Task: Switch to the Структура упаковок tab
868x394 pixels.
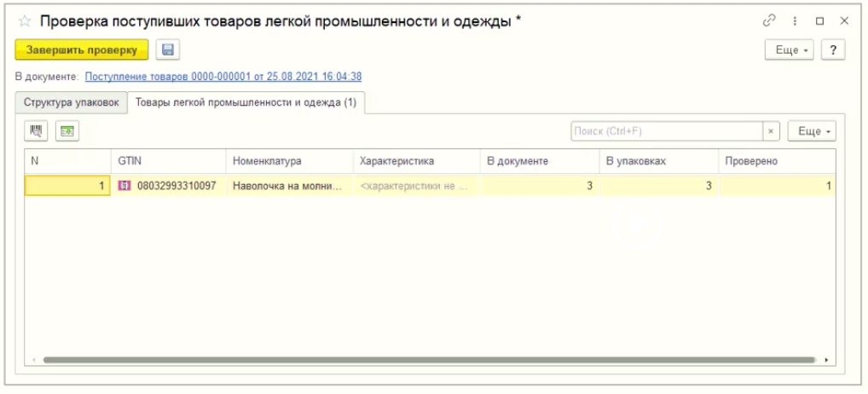Action: (x=71, y=103)
